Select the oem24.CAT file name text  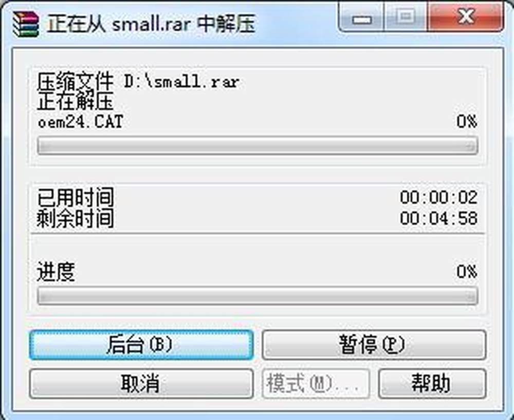[81, 122]
